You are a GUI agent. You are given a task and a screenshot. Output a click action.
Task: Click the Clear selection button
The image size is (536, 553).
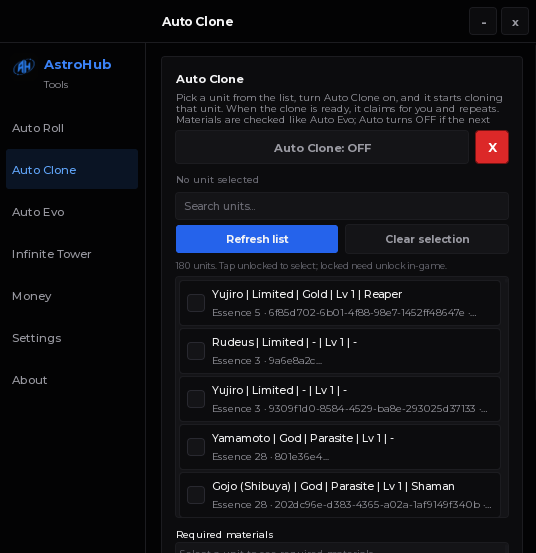click(427, 239)
